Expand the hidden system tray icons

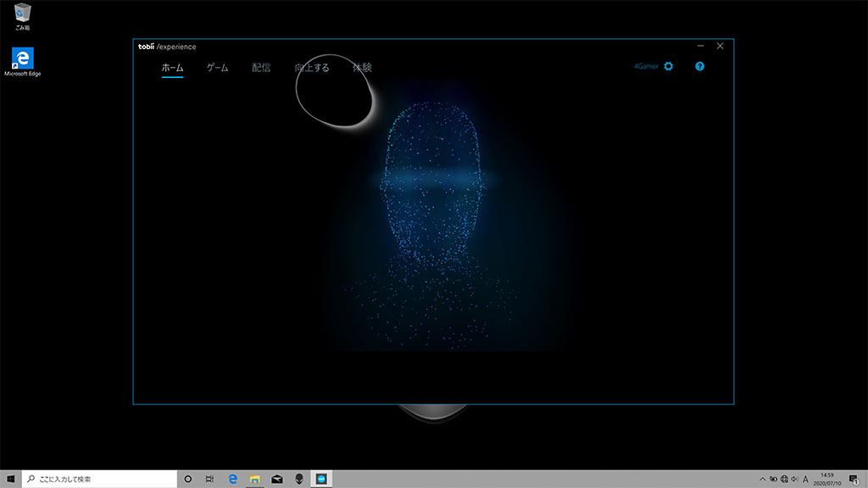[762, 479]
